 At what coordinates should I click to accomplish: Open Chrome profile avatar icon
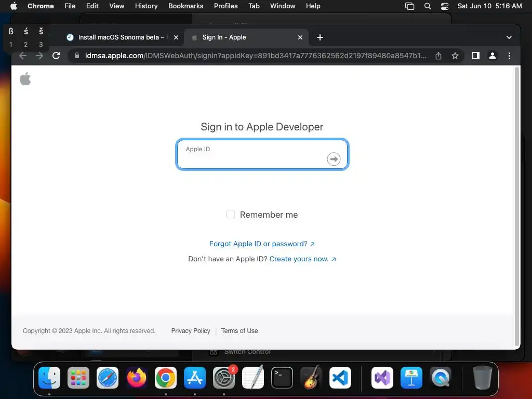coord(493,56)
